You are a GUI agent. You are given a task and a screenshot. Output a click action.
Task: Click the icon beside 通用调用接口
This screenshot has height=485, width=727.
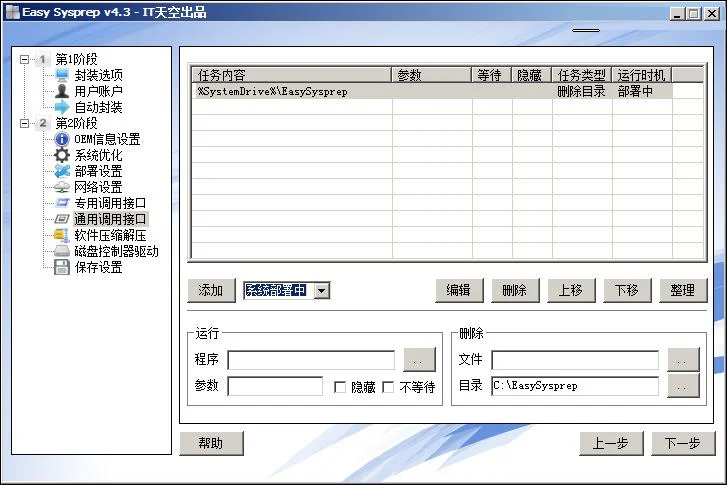click(62, 219)
